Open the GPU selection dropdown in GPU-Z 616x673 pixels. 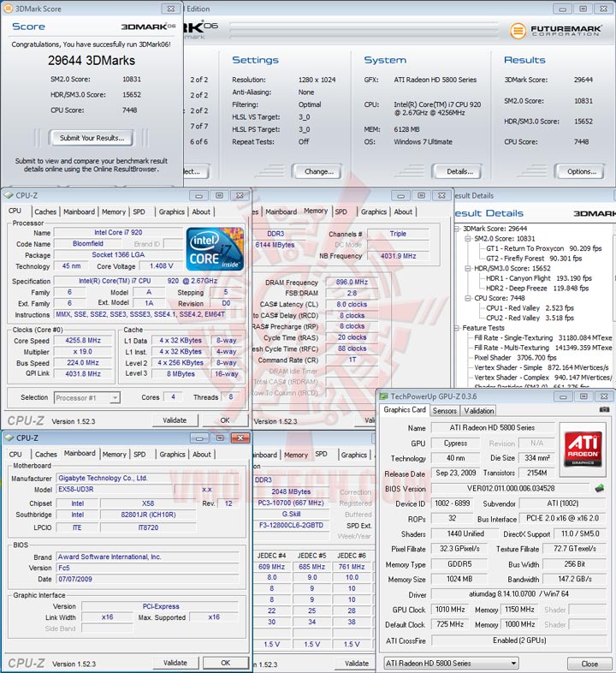coord(513,663)
